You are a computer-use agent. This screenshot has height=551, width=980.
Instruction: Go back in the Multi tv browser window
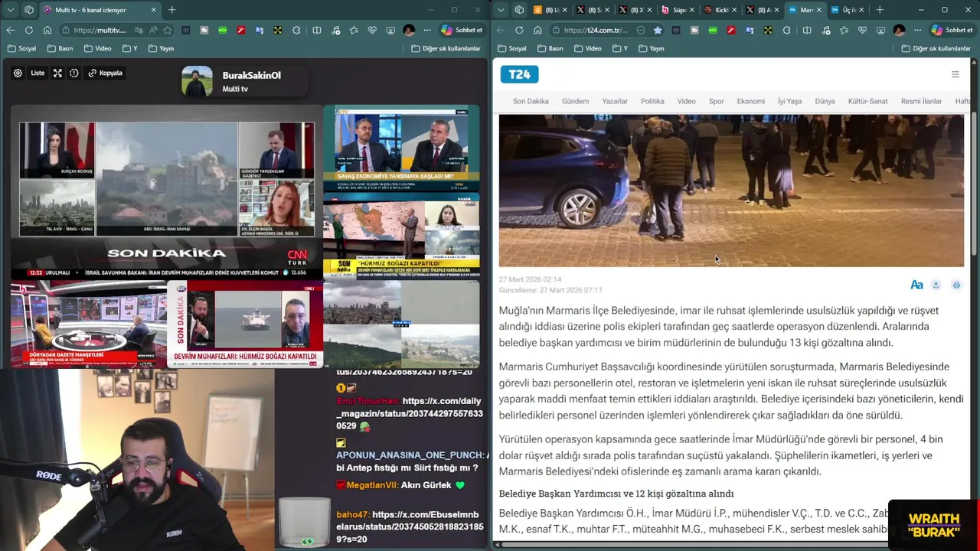point(10,30)
